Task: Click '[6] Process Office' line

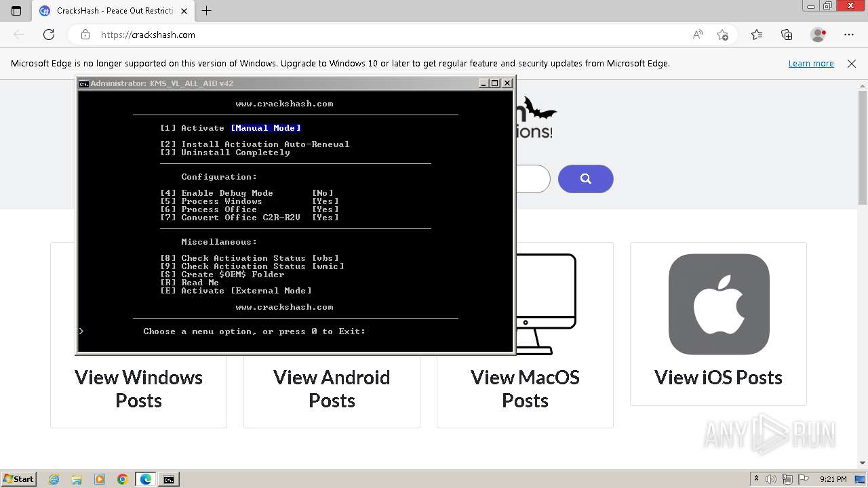Action: (x=250, y=209)
